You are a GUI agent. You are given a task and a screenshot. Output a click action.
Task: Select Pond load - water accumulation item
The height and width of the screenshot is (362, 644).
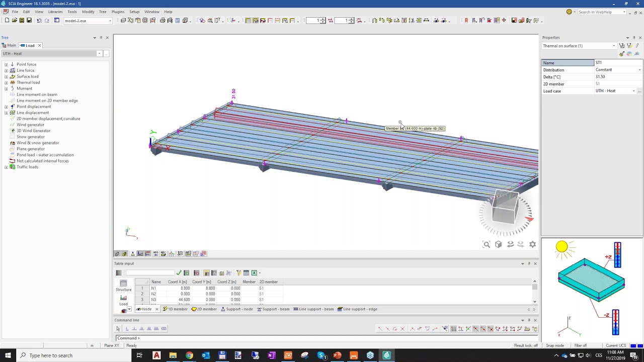click(x=45, y=155)
